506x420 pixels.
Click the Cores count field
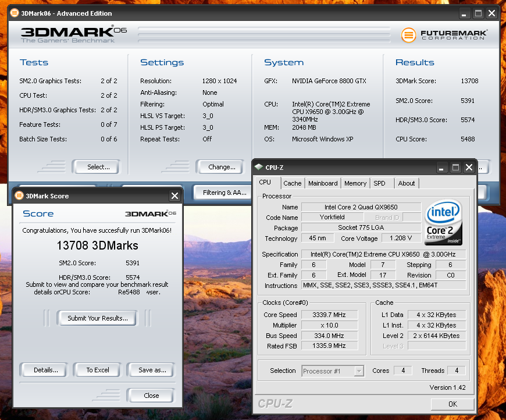coord(402,371)
